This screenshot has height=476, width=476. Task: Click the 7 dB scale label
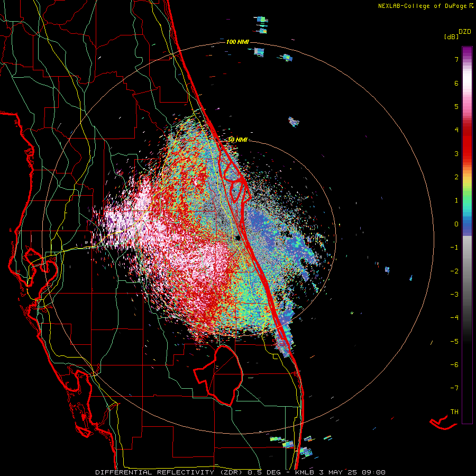coord(456,59)
